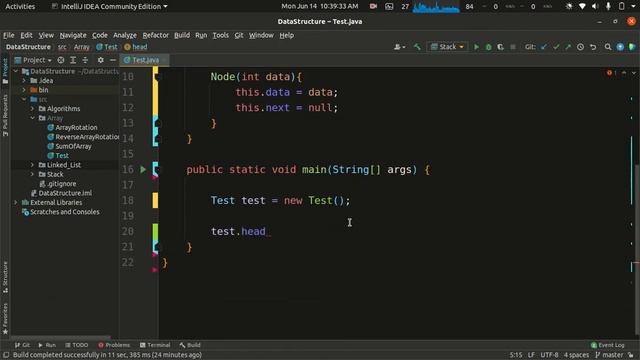Click the LF line separator indicator
Screen dimensions: 640x360
coord(531,355)
